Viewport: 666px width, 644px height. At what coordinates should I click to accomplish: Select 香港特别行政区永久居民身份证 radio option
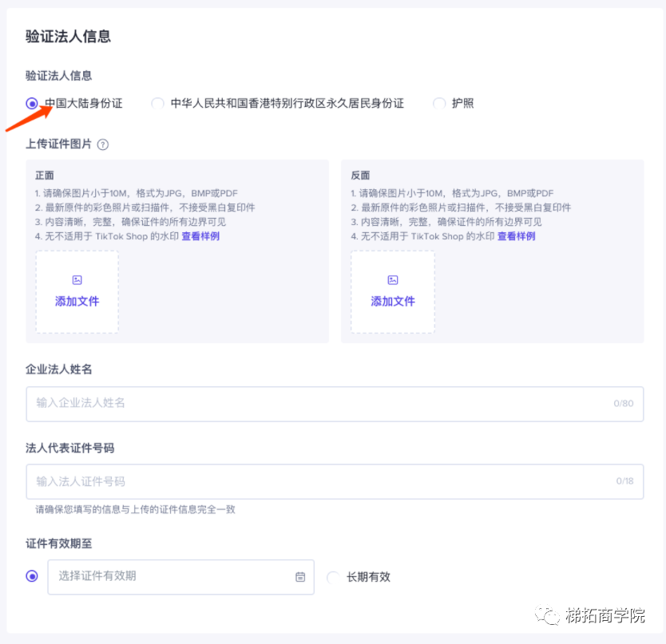pos(157,103)
